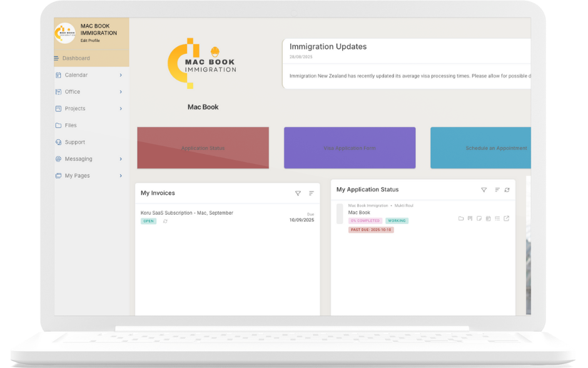Click the checklist icon next to Mac Book entry
The width and height of the screenshot is (588, 368).
tap(497, 218)
